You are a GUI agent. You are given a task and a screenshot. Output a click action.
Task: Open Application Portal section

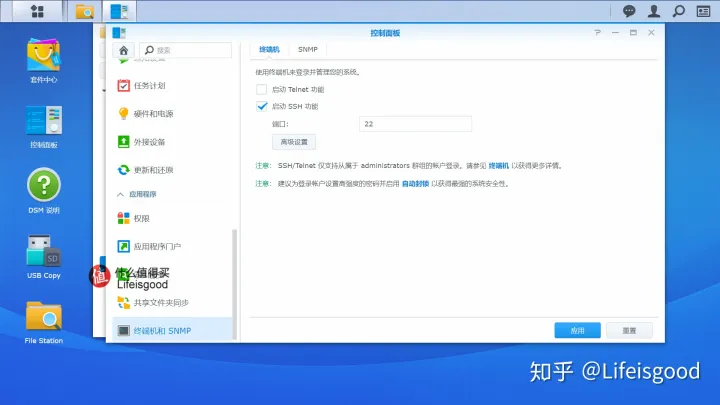[172, 247]
